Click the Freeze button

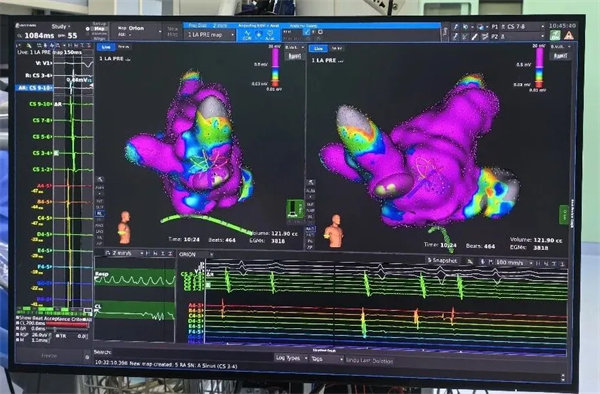pyautogui.click(x=49, y=356)
